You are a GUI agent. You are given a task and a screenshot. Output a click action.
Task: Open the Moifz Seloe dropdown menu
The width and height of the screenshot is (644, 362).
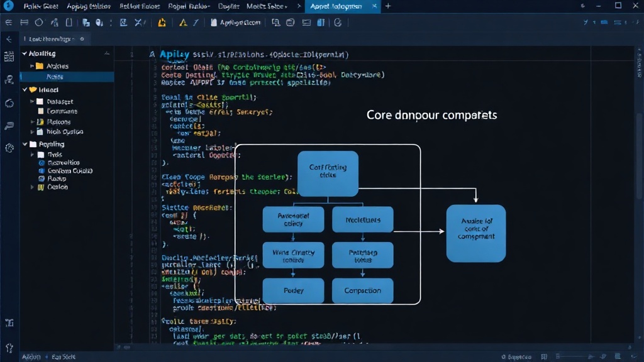267,6
